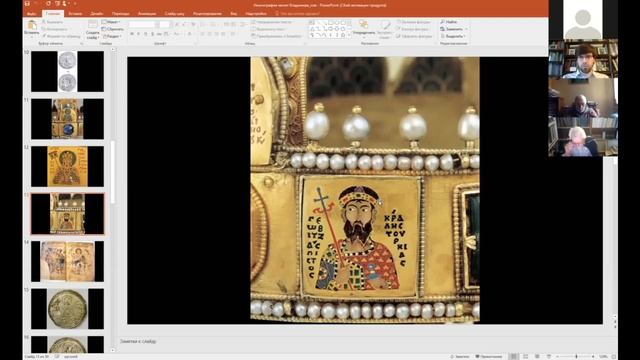This screenshot has width=640, height=360.
Task: Click the blank avatar participant tile
Action: coord(583,20)
